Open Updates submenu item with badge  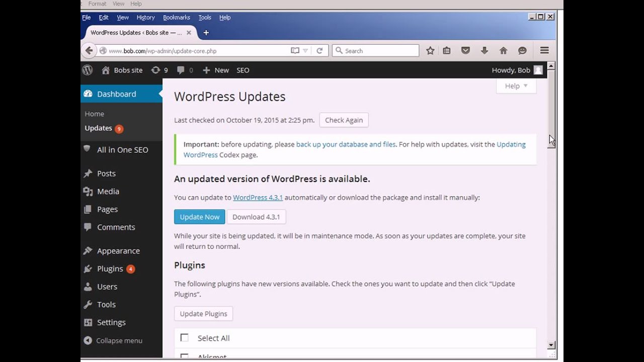point(104,128)
